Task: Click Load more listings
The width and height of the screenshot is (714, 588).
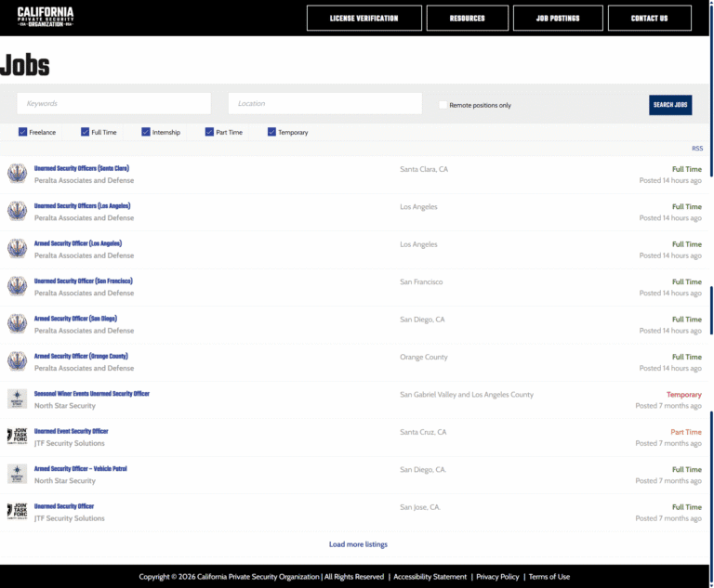Action: coord(358,544)
